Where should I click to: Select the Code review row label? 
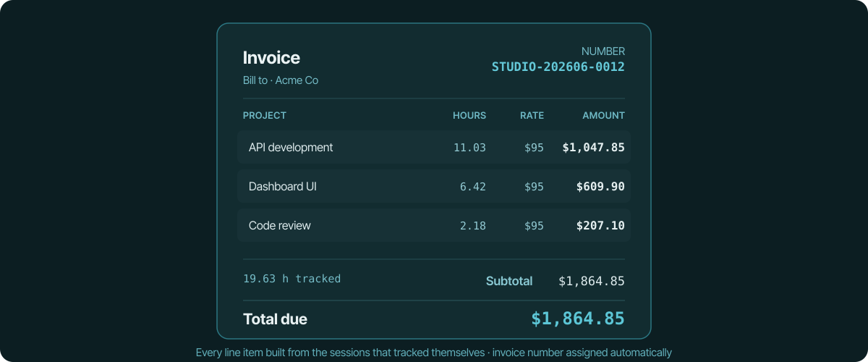(280, 225)
